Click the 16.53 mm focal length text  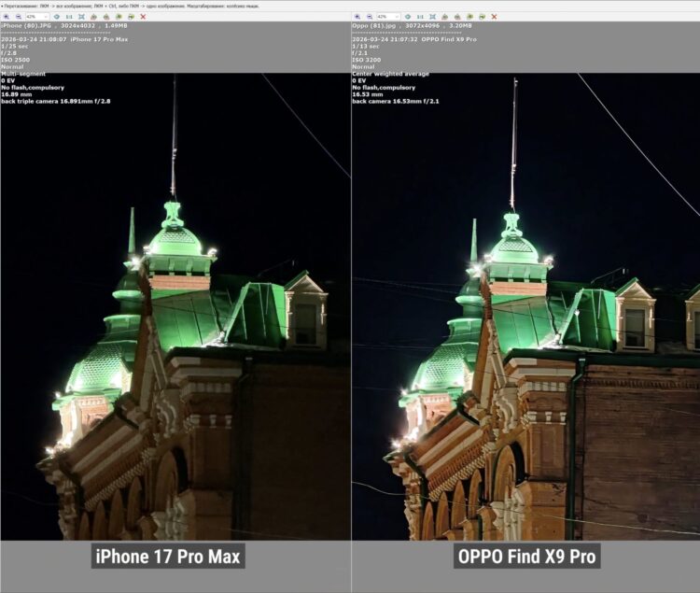coord(368,94)
